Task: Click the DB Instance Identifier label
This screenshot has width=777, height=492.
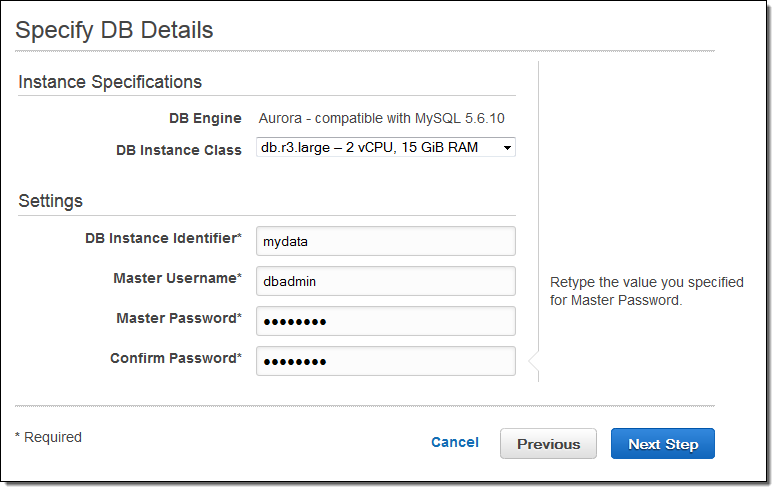Action: tap(164, 238)
